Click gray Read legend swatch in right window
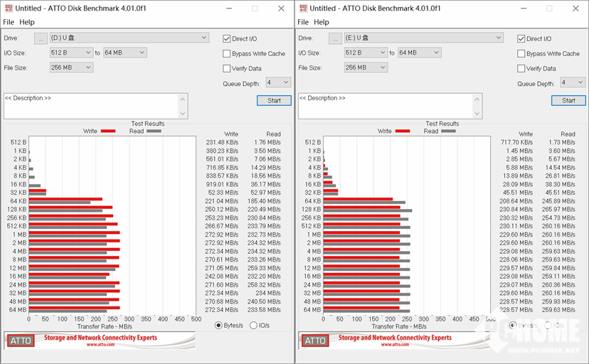This screenshot has height=364, width=589. (449, 131)
